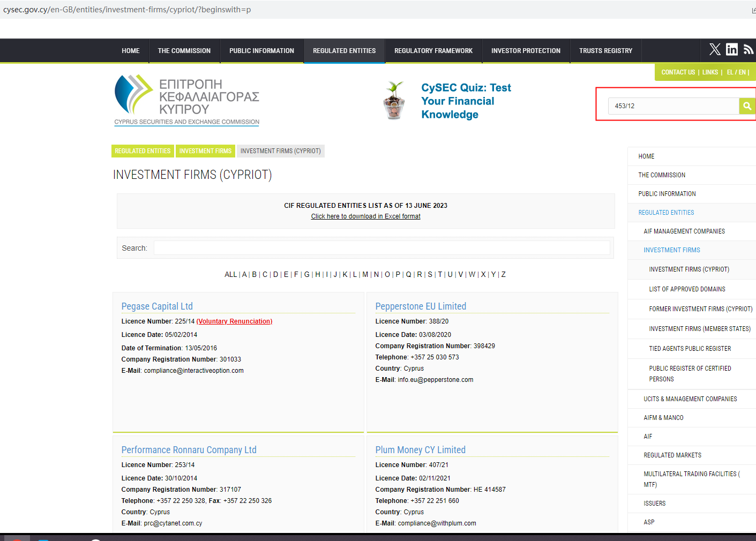Image resolution: width=756 pixels, height=541 pixels.
Task: Filter firms by letter M
Action: (365, 274)
